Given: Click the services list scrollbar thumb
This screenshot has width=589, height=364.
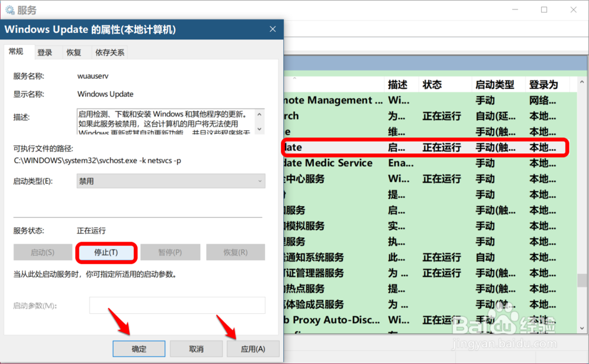Looking at the screenshot, I should (582, 280).
